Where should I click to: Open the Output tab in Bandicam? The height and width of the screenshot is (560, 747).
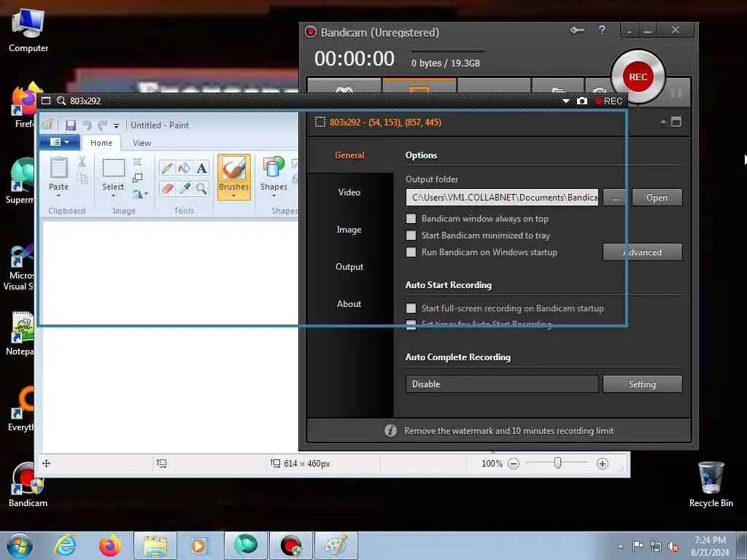[x=349, y=267]
